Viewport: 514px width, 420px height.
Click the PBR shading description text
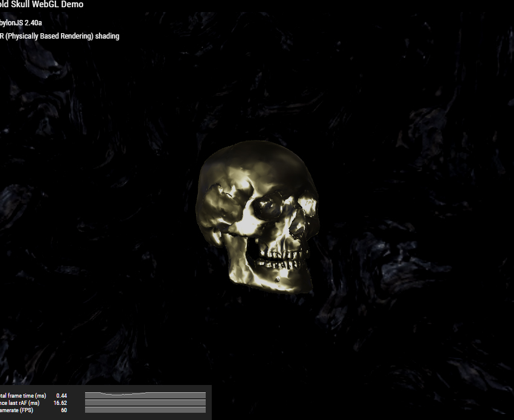(x=59, y=36)
